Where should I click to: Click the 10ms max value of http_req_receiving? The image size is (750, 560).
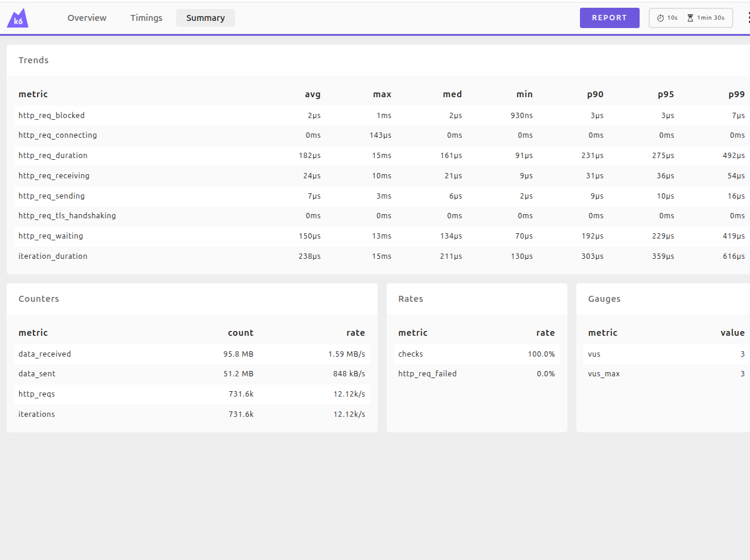point(382,176)
